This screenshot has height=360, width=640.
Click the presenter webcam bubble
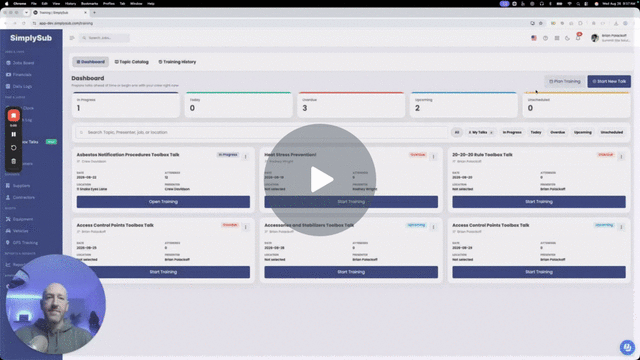(x=56, y=304)
